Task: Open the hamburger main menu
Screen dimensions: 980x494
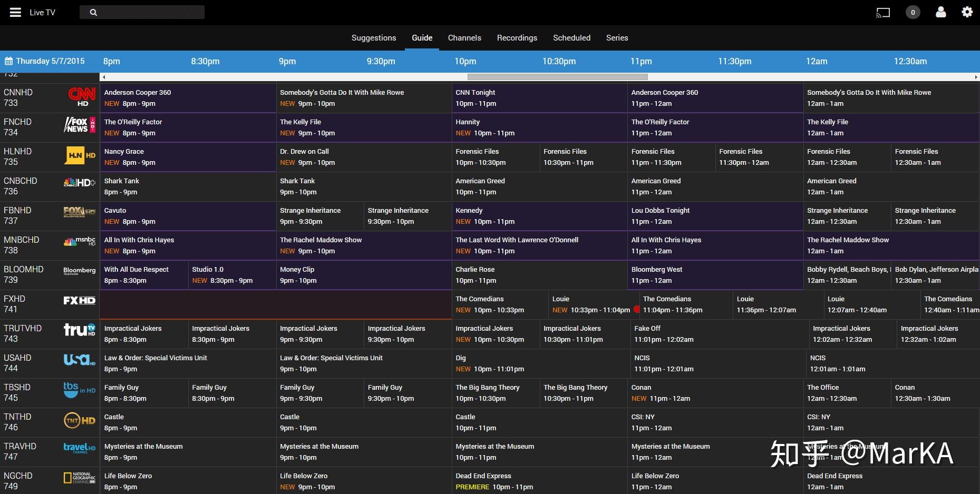Action: point(15,12)
